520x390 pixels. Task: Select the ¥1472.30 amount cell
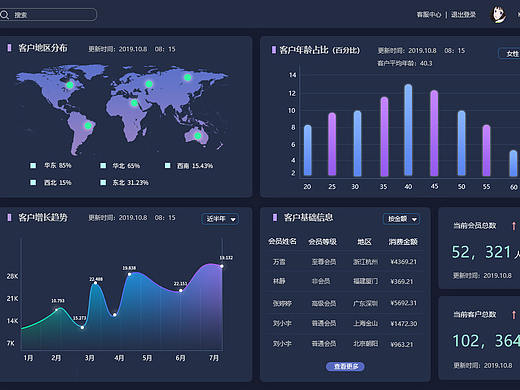click(x=404, y=323)
